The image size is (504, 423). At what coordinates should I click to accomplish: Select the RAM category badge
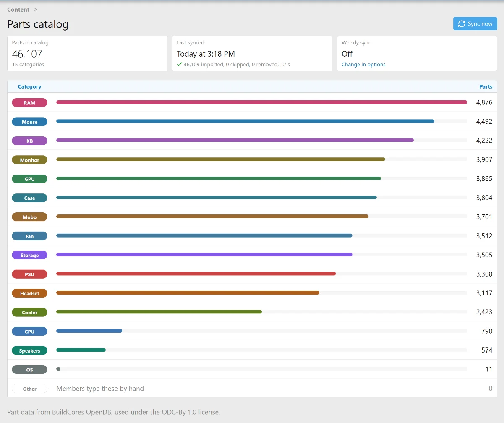click(x=29, y=103)
